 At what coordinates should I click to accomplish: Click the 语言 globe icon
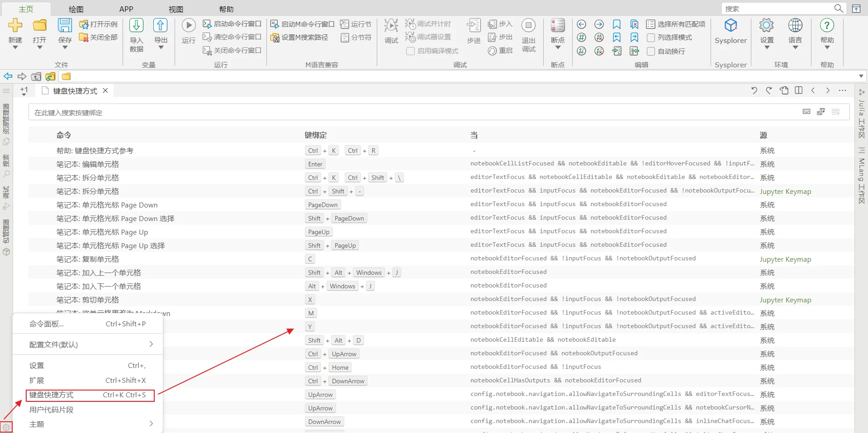click(x=795, y=25)
